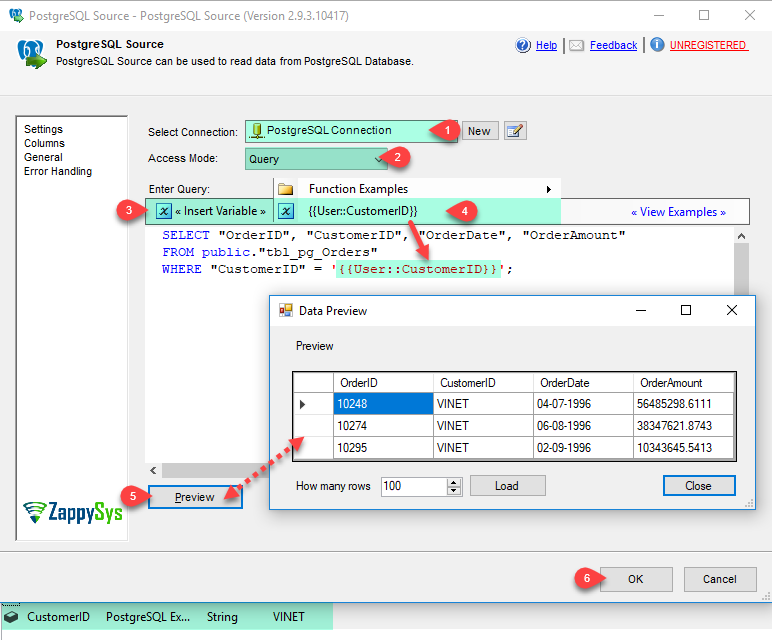This screenshot has width=772, height=640.
Task: Click the How many rows input field
Action: point(414,486)
